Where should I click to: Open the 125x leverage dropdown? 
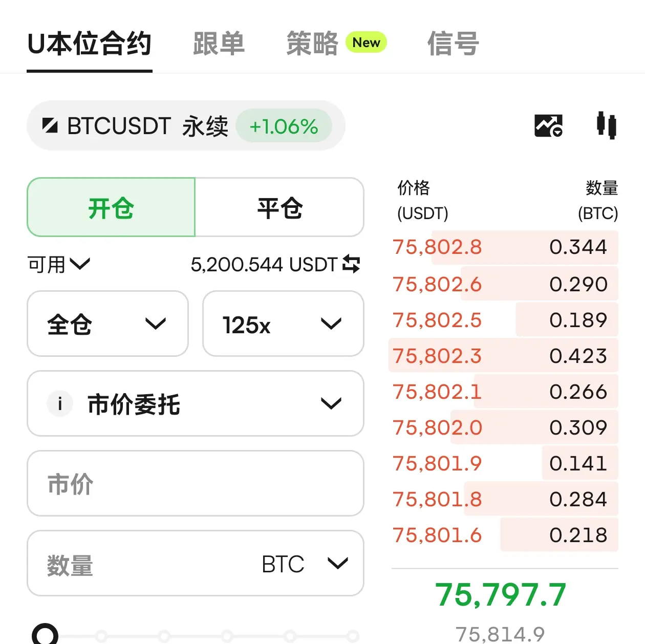click(x=283, y=324)
